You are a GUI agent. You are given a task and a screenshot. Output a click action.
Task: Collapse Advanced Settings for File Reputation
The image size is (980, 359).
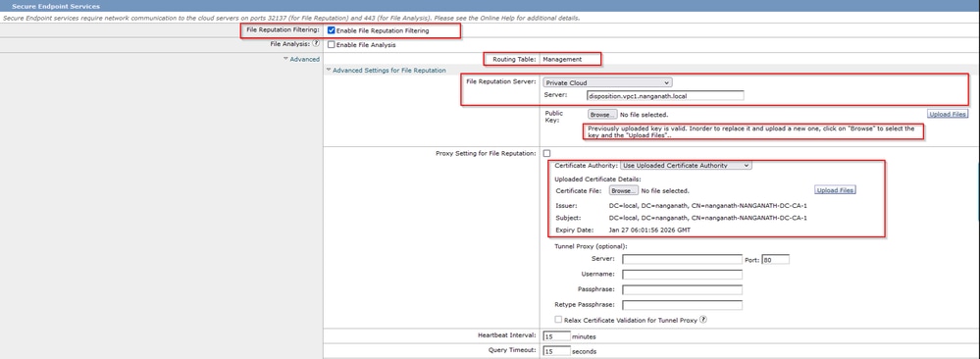point(386,70)
